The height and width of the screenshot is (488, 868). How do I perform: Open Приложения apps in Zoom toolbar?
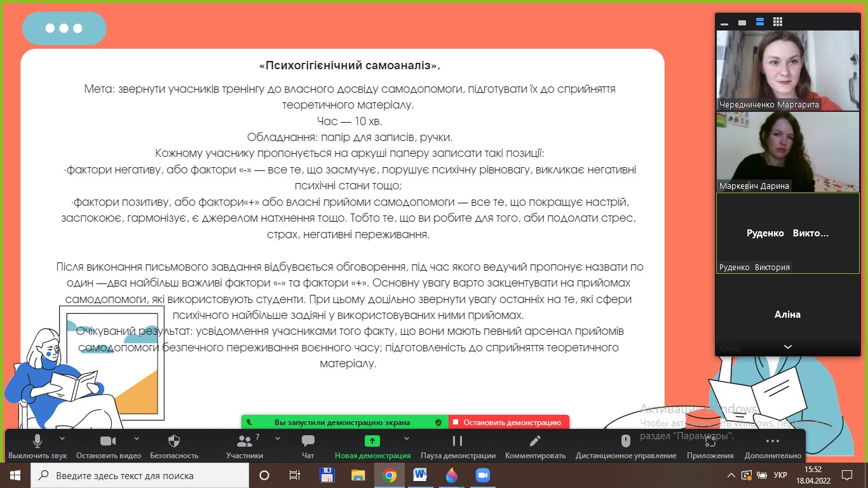coord(710,445)
